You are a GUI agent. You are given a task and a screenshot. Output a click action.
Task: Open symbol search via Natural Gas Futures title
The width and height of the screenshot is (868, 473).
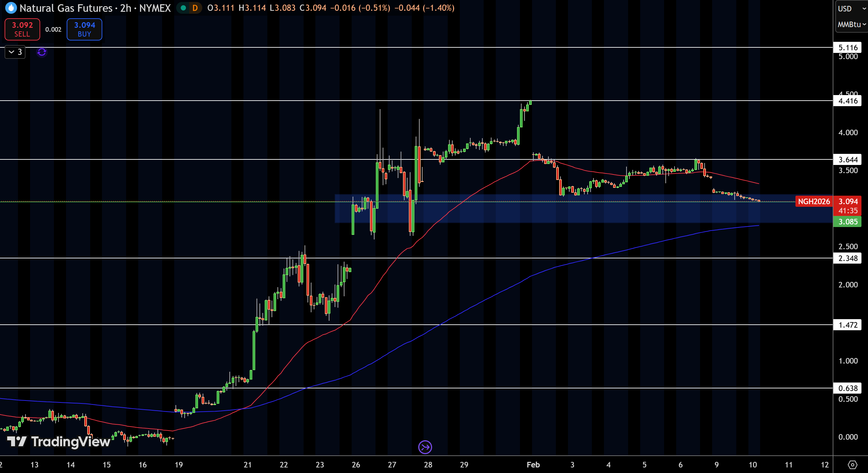66,8
